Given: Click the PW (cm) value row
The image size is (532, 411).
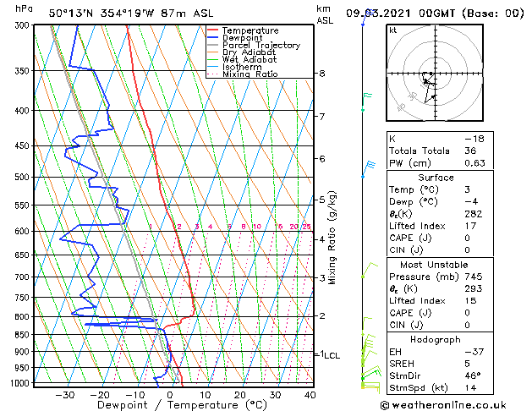Looking at the screenshot, I should pos(440,163).
